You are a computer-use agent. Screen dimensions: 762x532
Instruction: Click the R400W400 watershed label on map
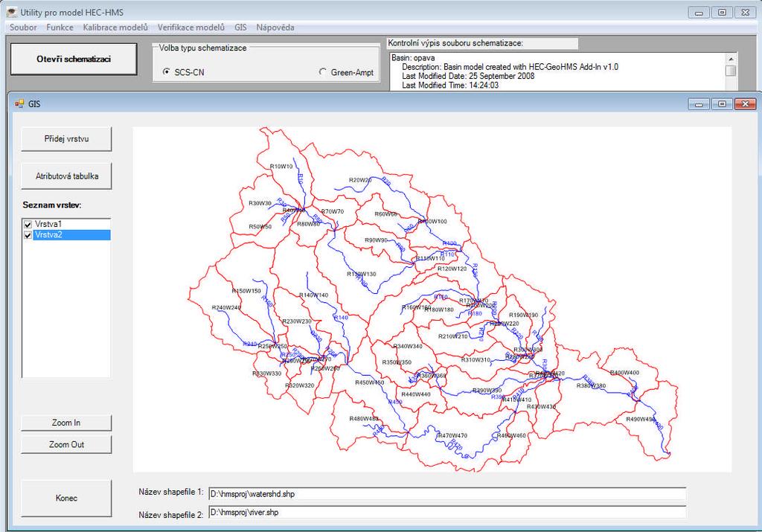624,373
